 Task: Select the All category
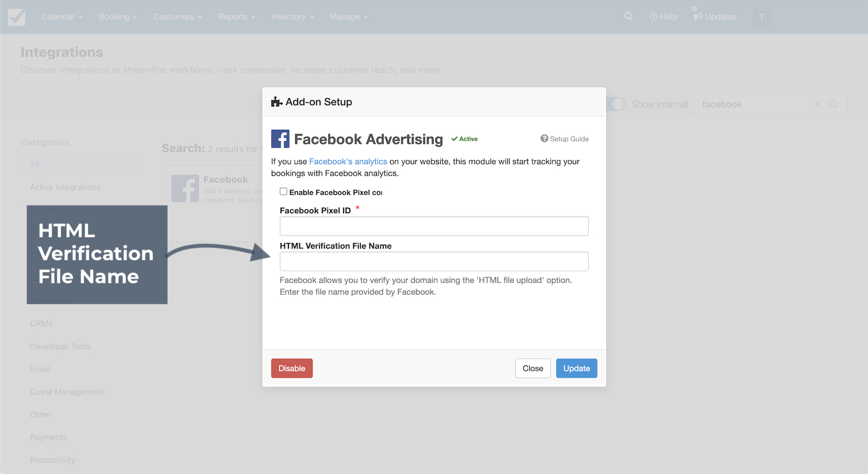[81, 164]
